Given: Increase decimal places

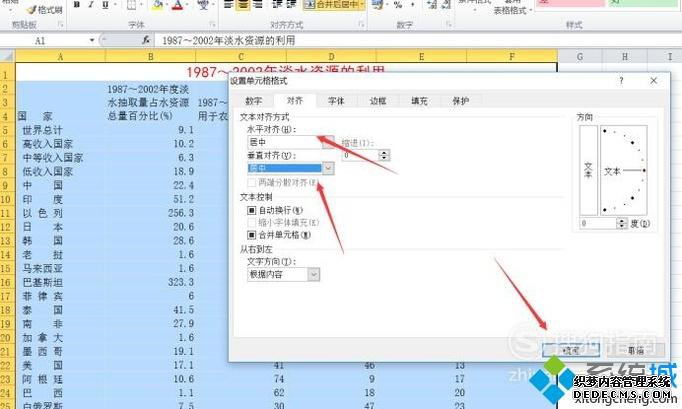Looking at the screenshot, I should (431, 4).
